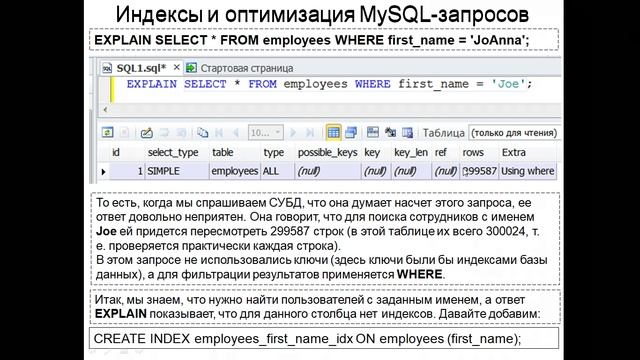Select the (null) cell under ref
Image resolution: width=640 pixels, height=360 pixels.
pos(445,171)
